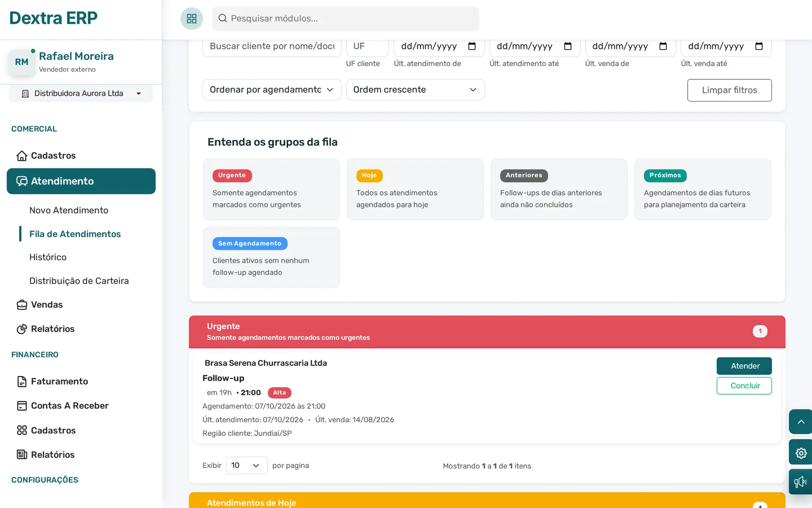The width and height of the screenshot is (812, 508).
Task: Open Distribuição de Carteira menu item
Action: (79, 281)
